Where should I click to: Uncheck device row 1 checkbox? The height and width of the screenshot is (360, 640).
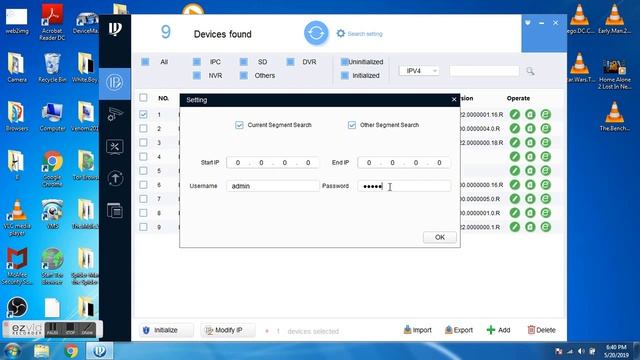coord(143,115)
